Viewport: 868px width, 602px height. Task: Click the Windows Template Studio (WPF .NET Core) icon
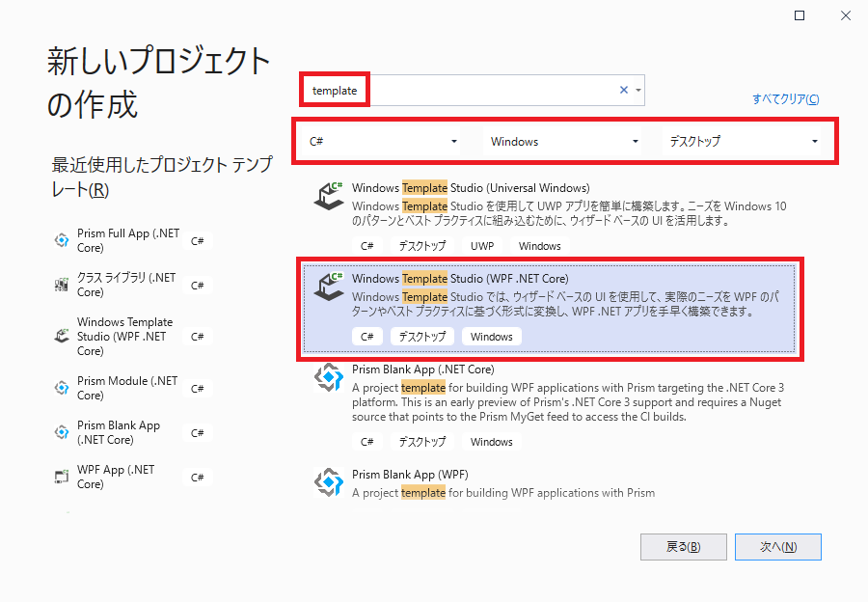pyautogui.click(x=329, y=287)
